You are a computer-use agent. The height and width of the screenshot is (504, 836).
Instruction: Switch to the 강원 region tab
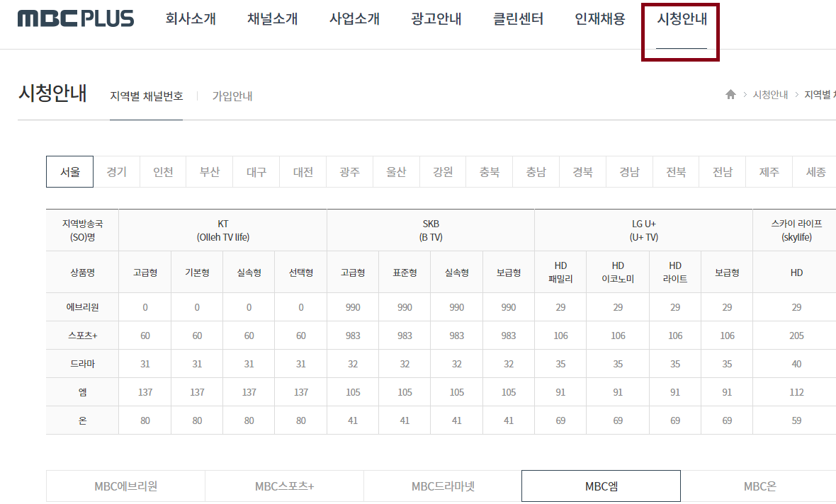click(443, 171)
